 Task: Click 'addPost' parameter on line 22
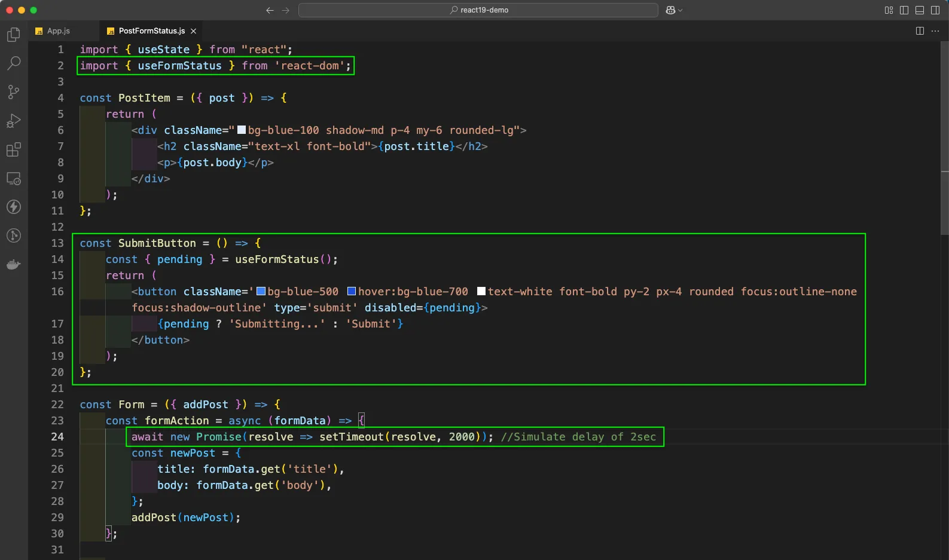(206, 405)
